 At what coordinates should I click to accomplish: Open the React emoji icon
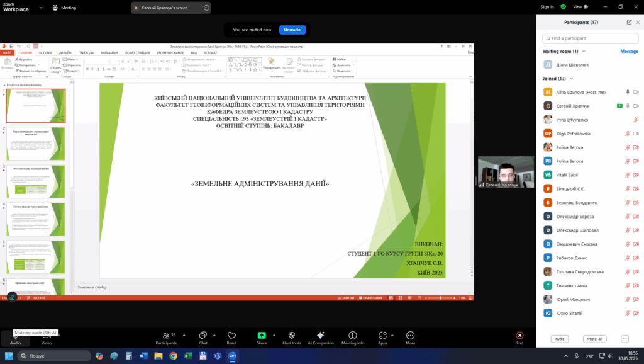point(231,336)
